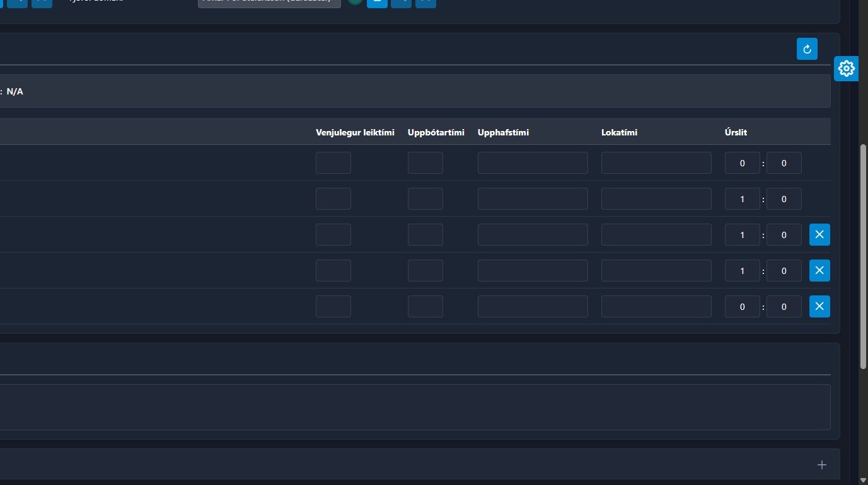Click third row's right Úrslit score box
Viewport: 868px width, 485px height.
(x=784, y=234)
